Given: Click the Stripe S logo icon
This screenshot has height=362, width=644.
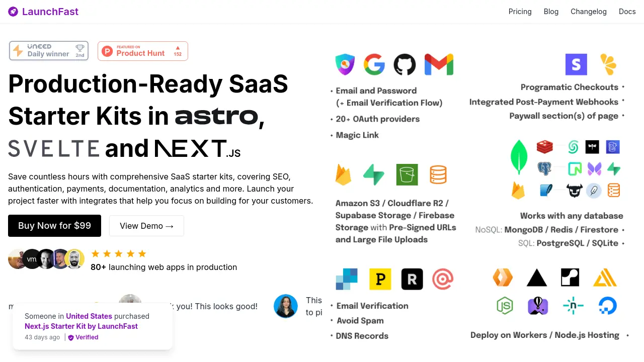Looking at the screenshot, I should tap(576, 64).
